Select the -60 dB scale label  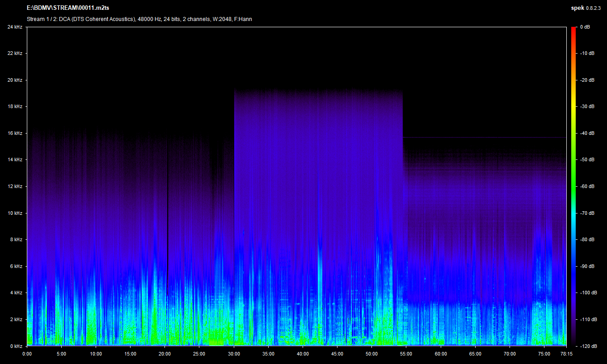click(587, 186)
